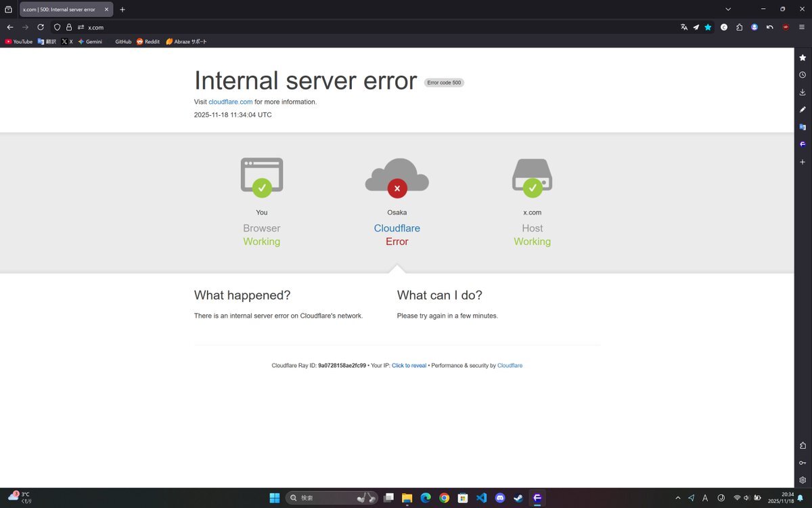
Task: Open the uBlock Origin extension icon
Action: point(786,27)
